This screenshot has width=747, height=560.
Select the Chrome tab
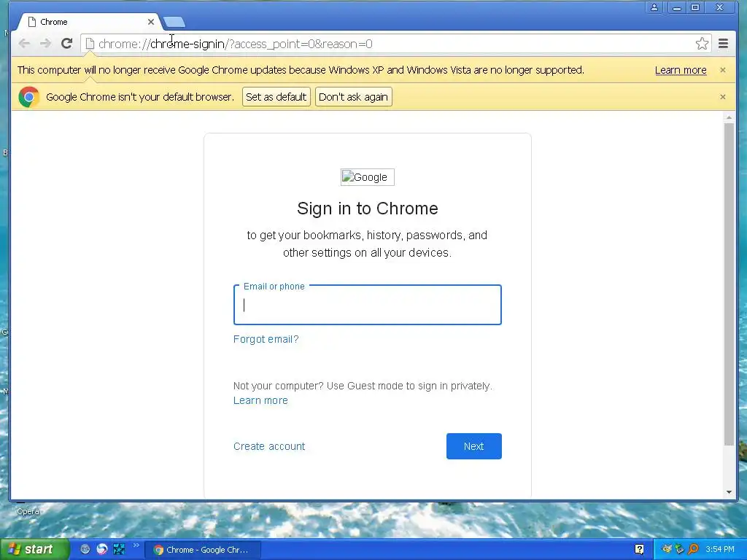[x=88, y=22]
